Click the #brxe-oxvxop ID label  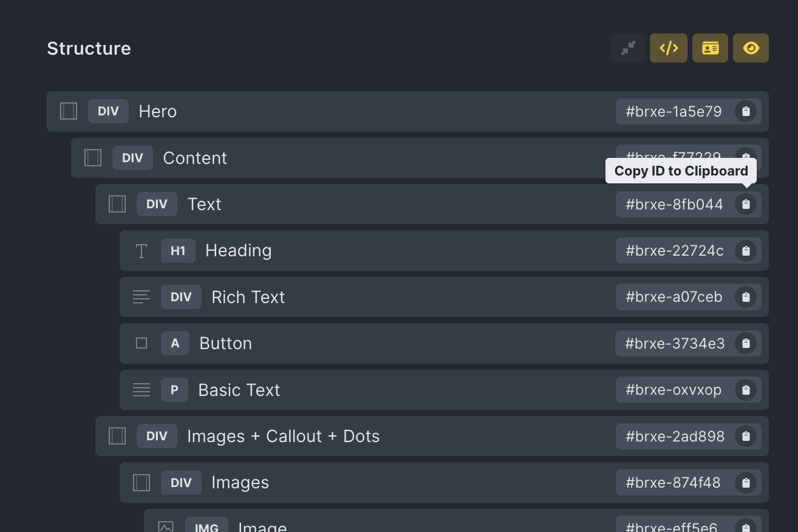tap(674, 390)
